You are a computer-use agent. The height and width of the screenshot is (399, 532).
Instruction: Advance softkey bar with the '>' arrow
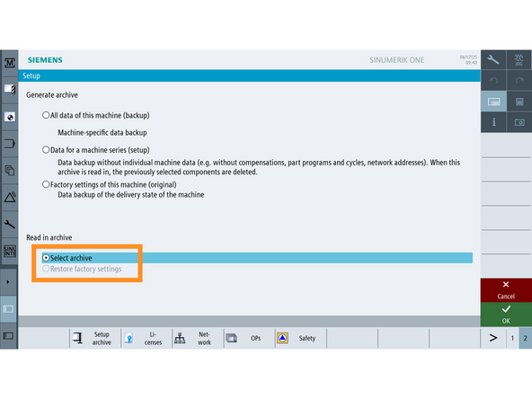pyautogui.click(x=493, y=338)
